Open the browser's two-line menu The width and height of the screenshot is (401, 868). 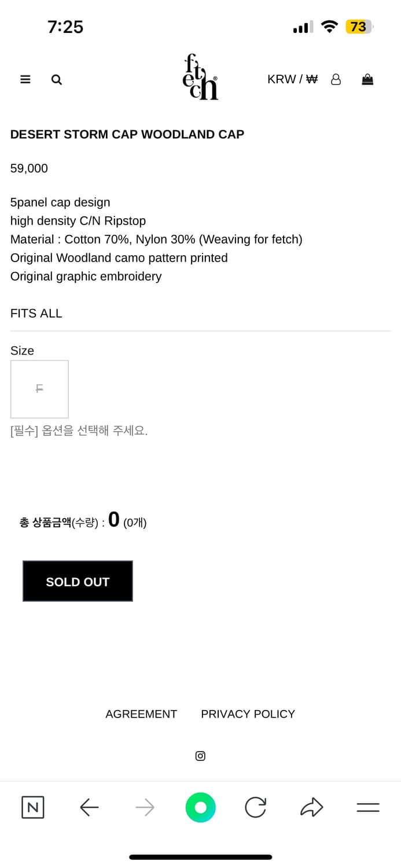coord(367,807)
